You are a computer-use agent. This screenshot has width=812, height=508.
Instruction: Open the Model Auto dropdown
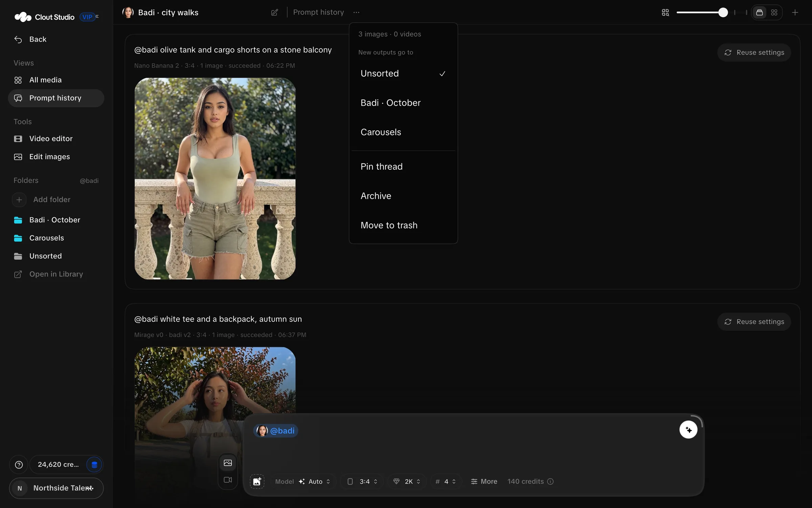tap(303, 482)
